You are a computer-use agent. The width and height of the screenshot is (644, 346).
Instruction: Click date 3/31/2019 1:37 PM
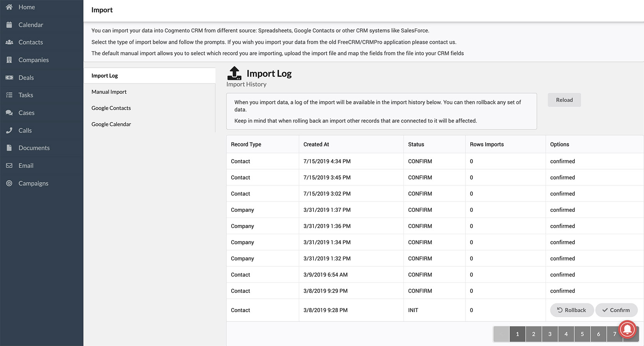[x=327, y=210]
